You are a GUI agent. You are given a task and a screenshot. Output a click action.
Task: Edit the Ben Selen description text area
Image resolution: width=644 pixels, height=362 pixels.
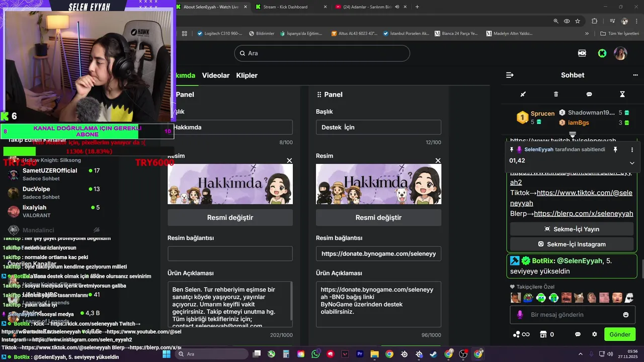coord(230,304)
